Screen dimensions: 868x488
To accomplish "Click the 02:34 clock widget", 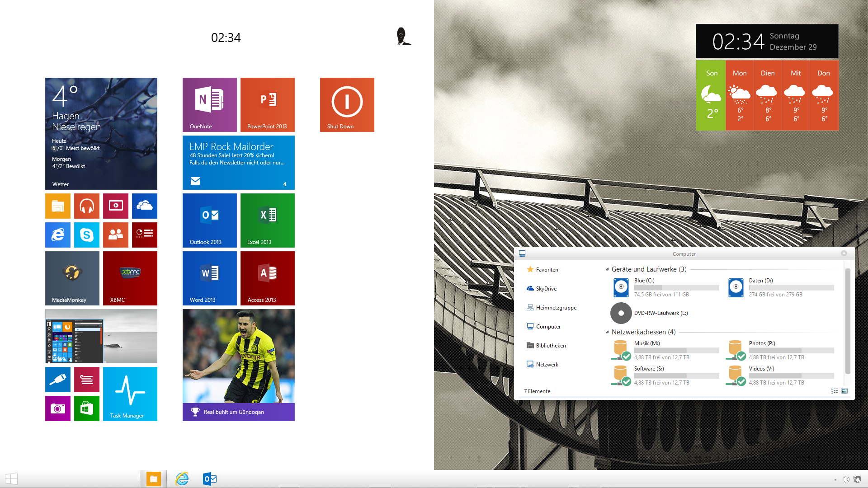I will click(767, 41).
